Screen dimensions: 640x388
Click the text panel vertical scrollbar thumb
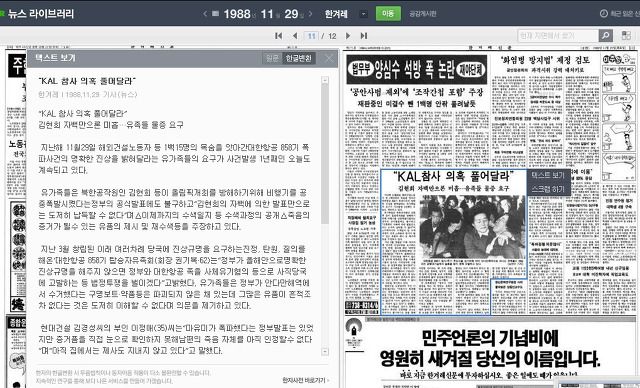tap(325, 154)
